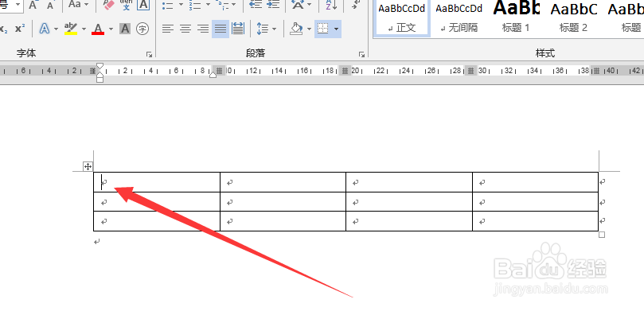Apply multilevel list
This screenshot has width=644, height=311.
pyautogui.click(x=222, y=5)
